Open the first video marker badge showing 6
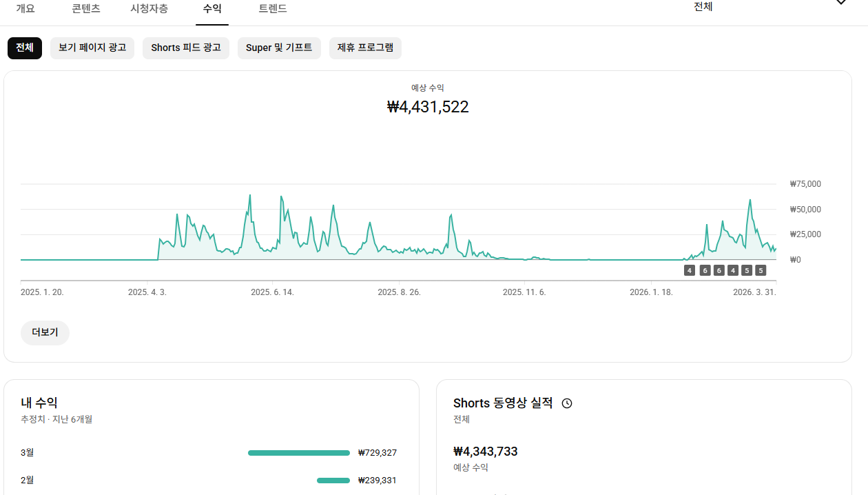This screenshot has height=495, width=868. 705,270
